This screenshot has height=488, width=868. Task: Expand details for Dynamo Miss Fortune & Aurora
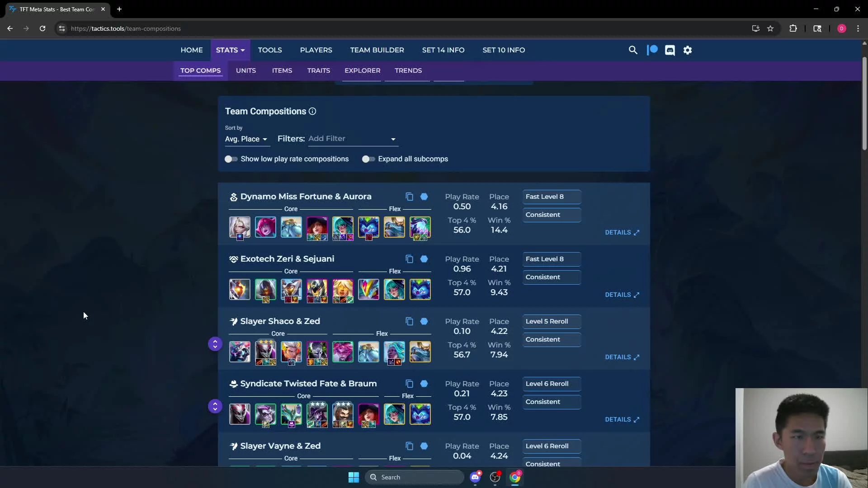tap(622, 232)
